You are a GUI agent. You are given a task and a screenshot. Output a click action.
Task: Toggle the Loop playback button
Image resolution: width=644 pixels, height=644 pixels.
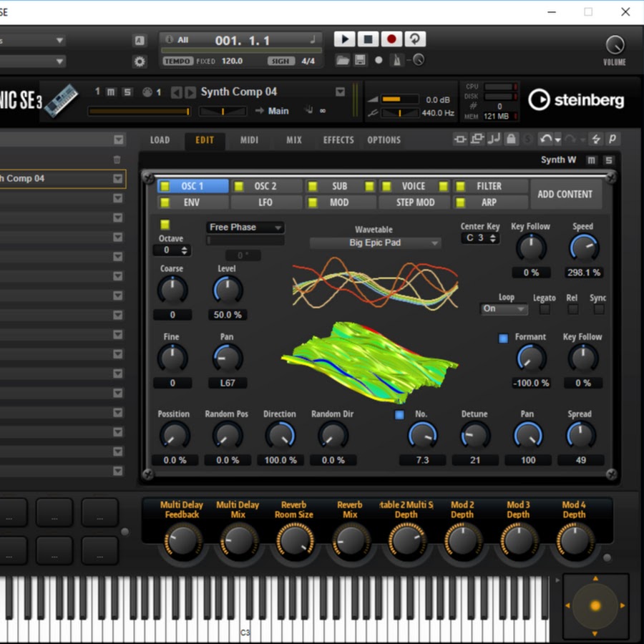[415, 39]
